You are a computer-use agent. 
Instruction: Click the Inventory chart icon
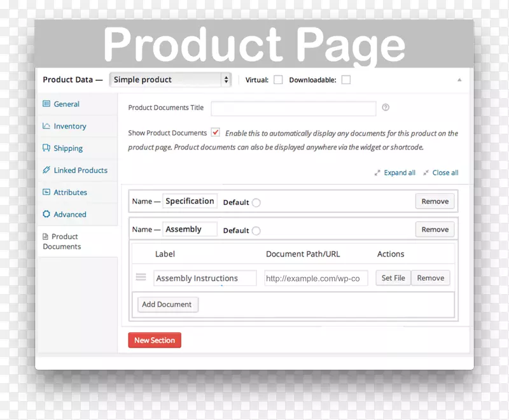click(46, 126)
